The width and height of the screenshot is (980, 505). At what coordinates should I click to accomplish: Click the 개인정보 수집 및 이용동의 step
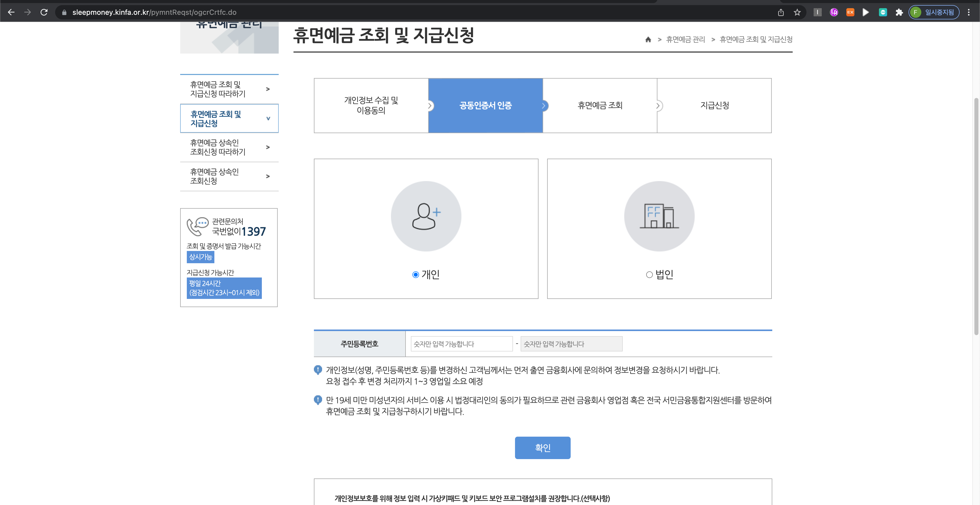point(371,105)
